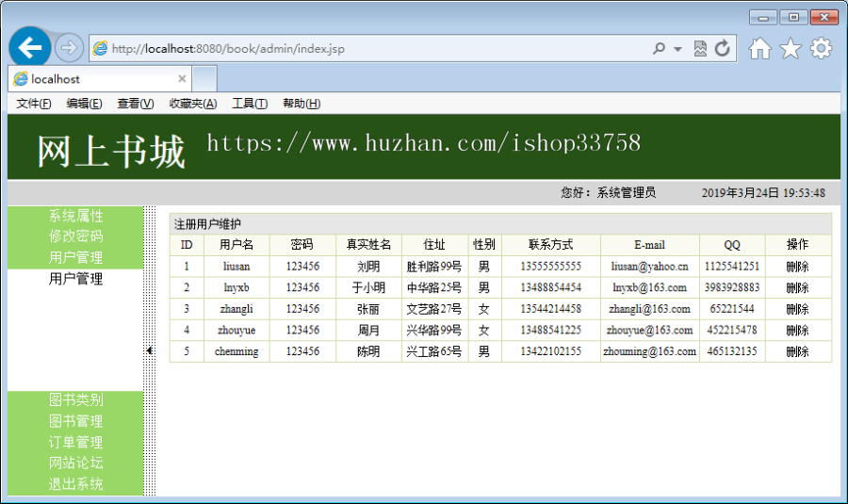The image size is (848, 504).
Task: Open browser Tools gear icon
Action: [821, 48]
